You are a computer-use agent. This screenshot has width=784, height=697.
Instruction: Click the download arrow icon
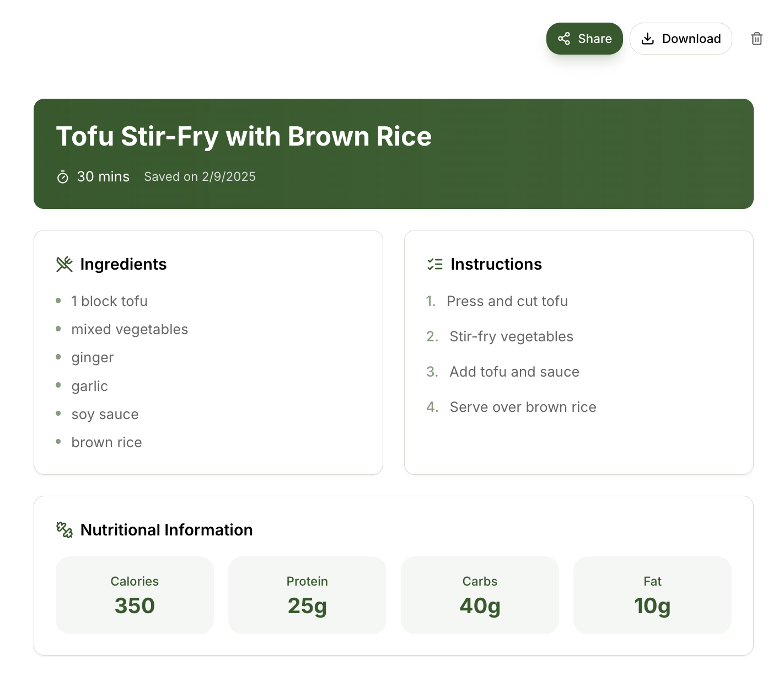648,39
